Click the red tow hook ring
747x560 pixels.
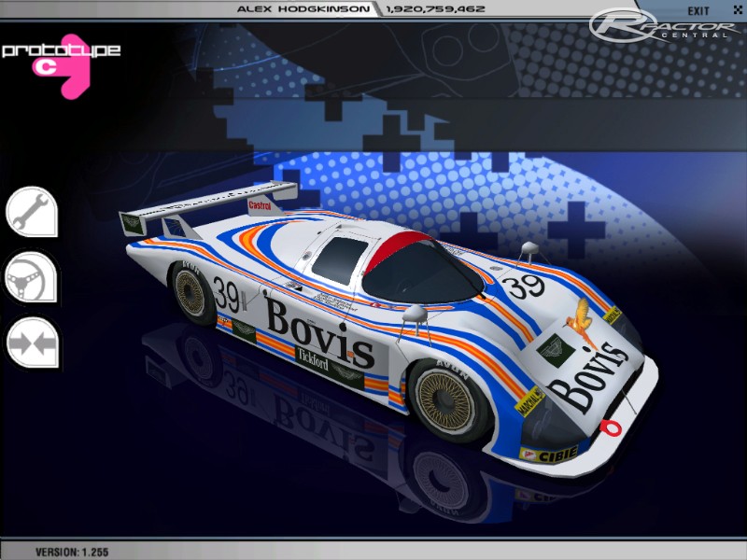612,427
